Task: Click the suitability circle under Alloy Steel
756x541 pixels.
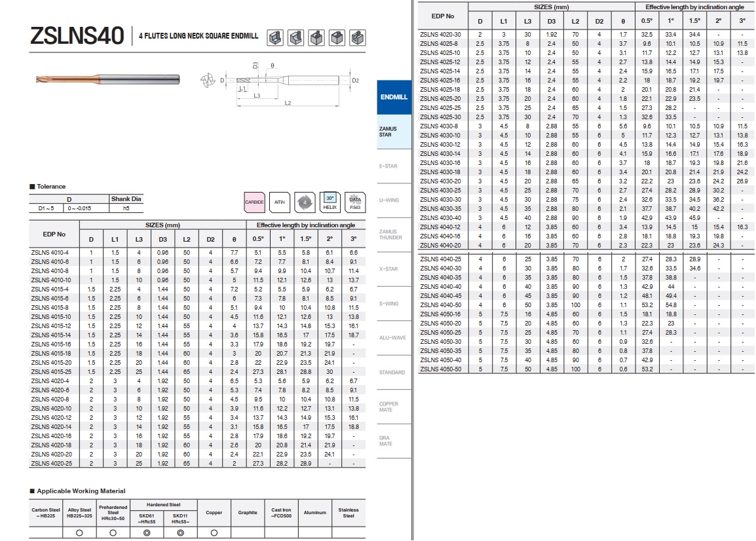Action: click(x=79, y=532)
